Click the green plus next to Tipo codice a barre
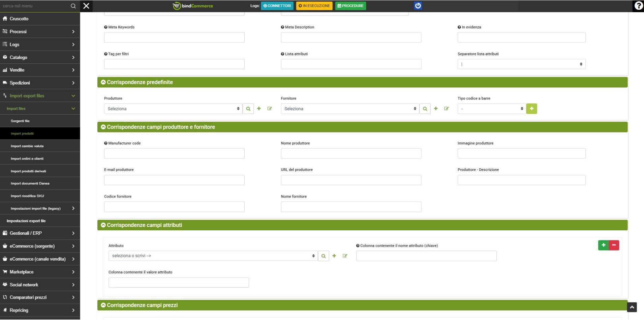The width and height of the screenshot is (644, 320). tap(531, 109)
